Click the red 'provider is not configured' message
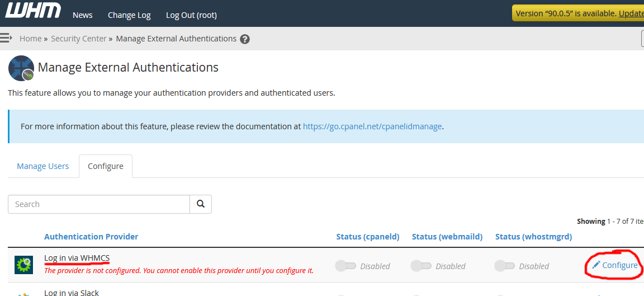Screen dimensions: 644x296 tap(179, 270)
